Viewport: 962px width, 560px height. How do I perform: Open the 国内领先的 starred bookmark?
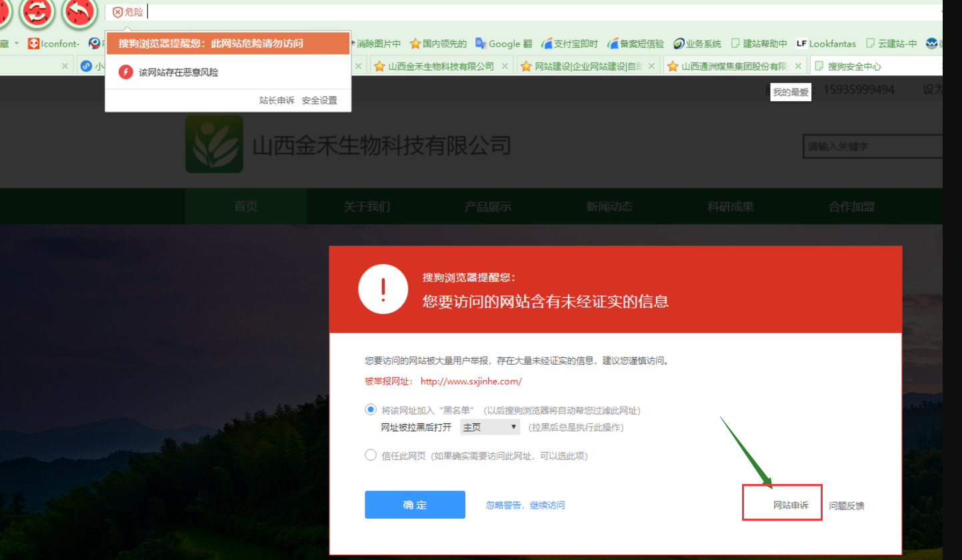pyautogui.click(x=438, y=44)
